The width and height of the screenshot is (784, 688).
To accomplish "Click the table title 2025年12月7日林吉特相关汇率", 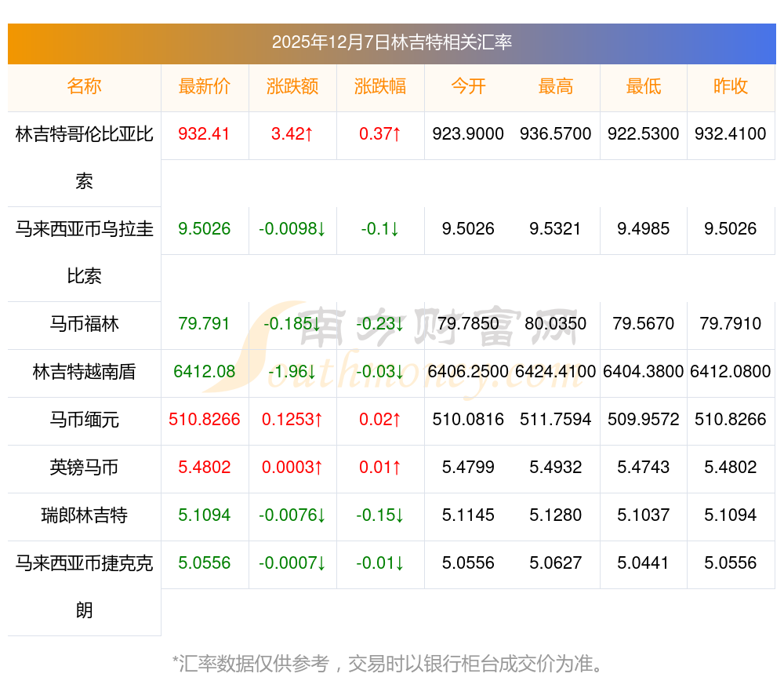I will click(391, 42).
